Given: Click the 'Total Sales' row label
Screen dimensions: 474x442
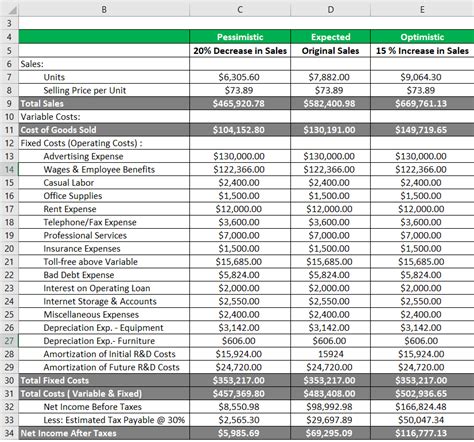Looking at the screenshot, I should pos(42,104).
